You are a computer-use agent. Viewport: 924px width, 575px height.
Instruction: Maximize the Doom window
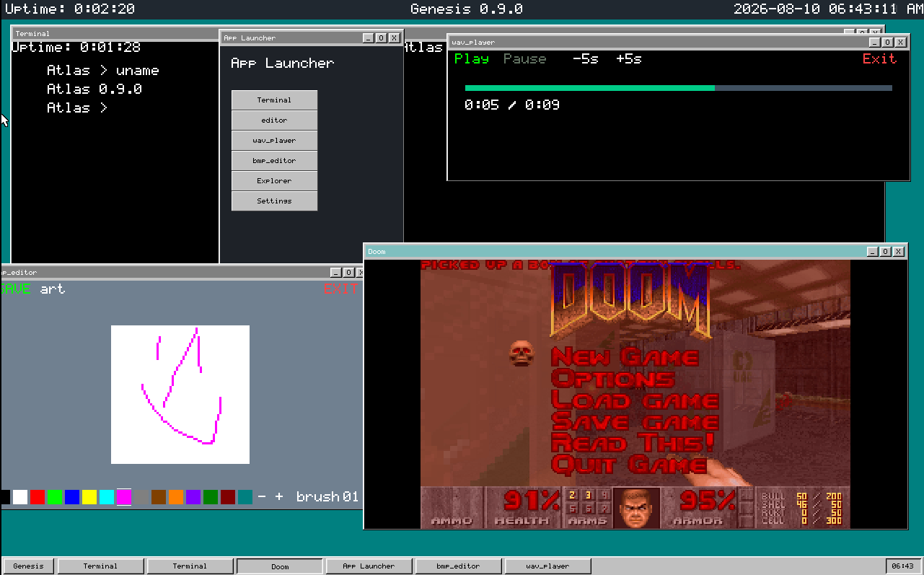pos(886,252)
